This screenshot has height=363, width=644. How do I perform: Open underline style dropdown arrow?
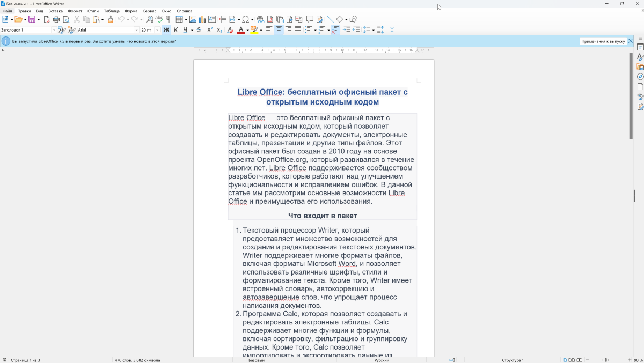pyautogui.click(x=192, y=30)
